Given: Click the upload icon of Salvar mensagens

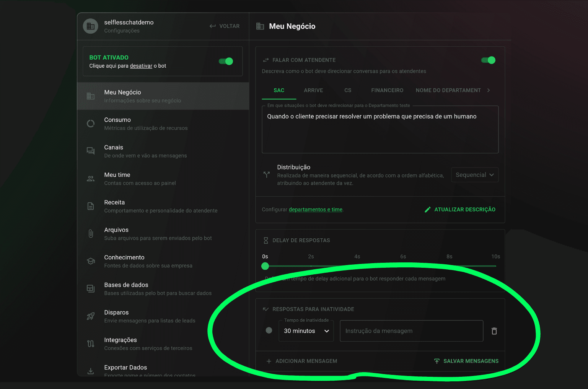Looking at the screenshot, I should 437,361.
